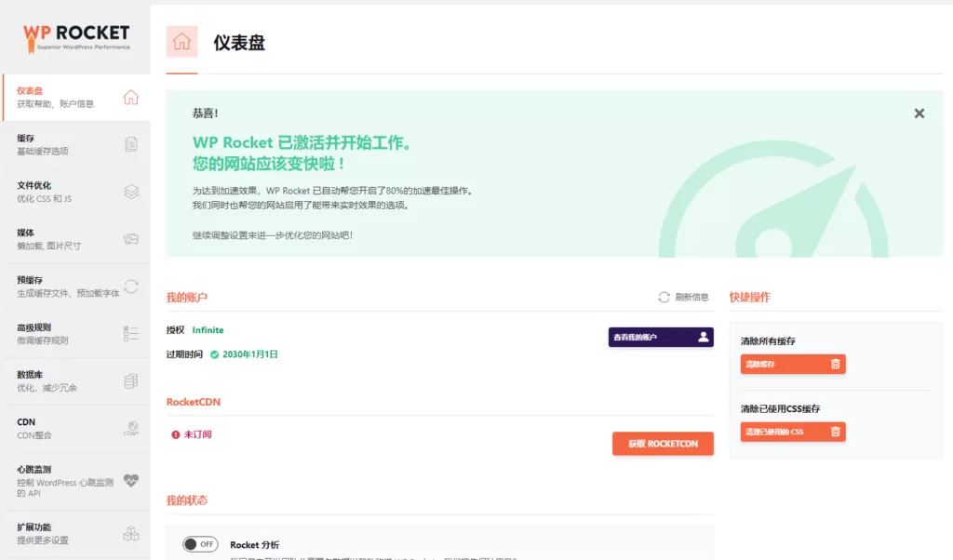Viewport: 953px width, 560px height.
Task: Click the 扩展功能 add-ons icon in the sidebar
Action: [x=130, y=534]
